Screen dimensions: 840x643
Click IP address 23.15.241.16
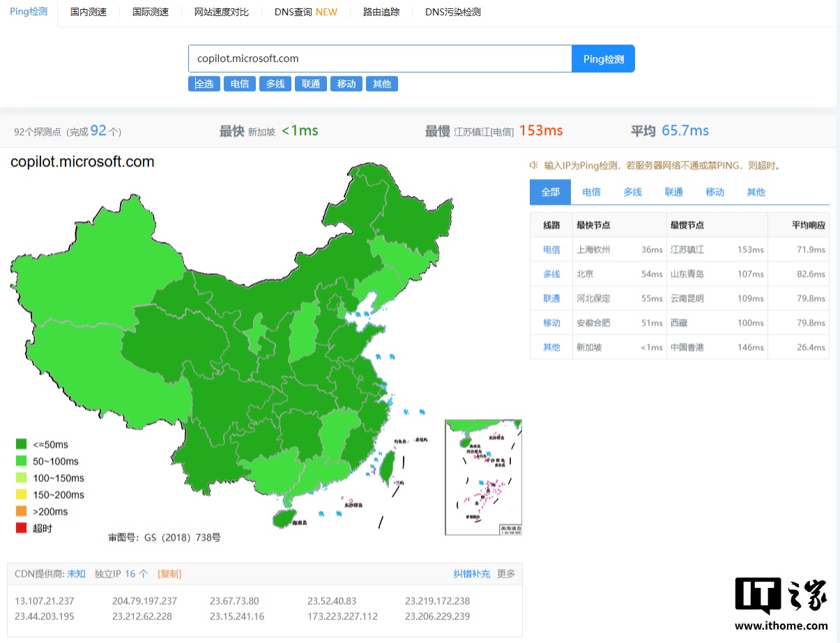pos(237,617)
